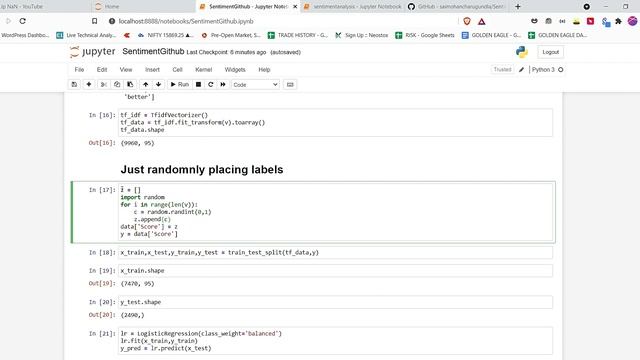This screenshot has width=640, height=360.
Task: Open the View menu
Action: point(126,70)
